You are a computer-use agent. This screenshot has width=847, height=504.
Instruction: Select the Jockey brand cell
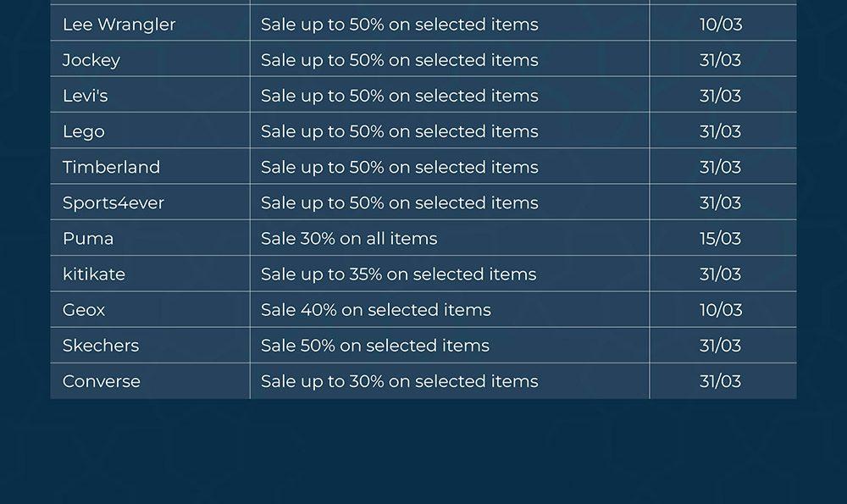[91, 60]
